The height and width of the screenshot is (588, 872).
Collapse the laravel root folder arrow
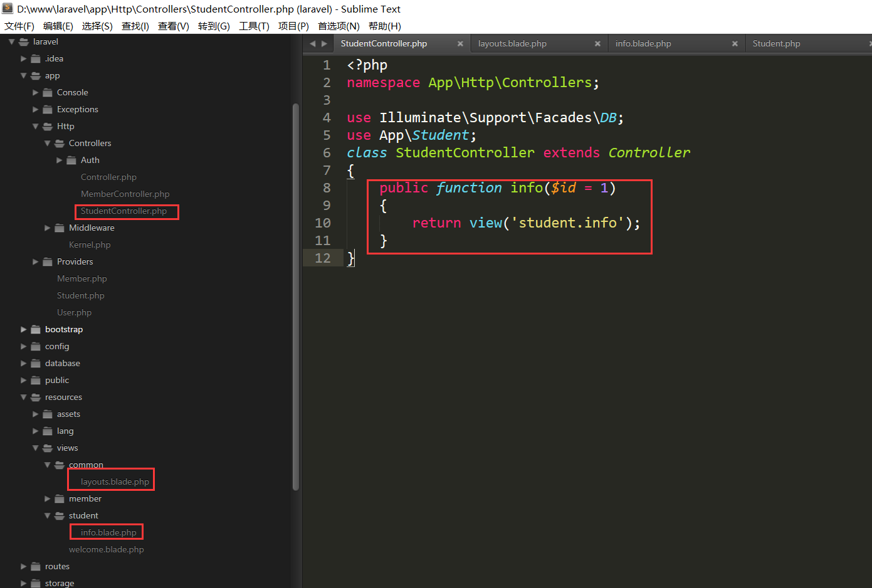click(11, 41)
